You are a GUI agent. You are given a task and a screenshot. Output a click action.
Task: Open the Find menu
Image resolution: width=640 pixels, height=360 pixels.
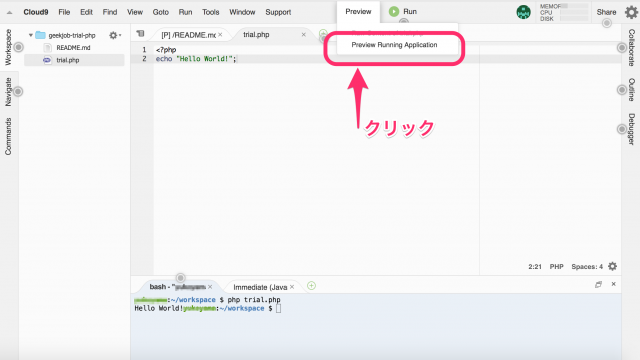point(110,12)
